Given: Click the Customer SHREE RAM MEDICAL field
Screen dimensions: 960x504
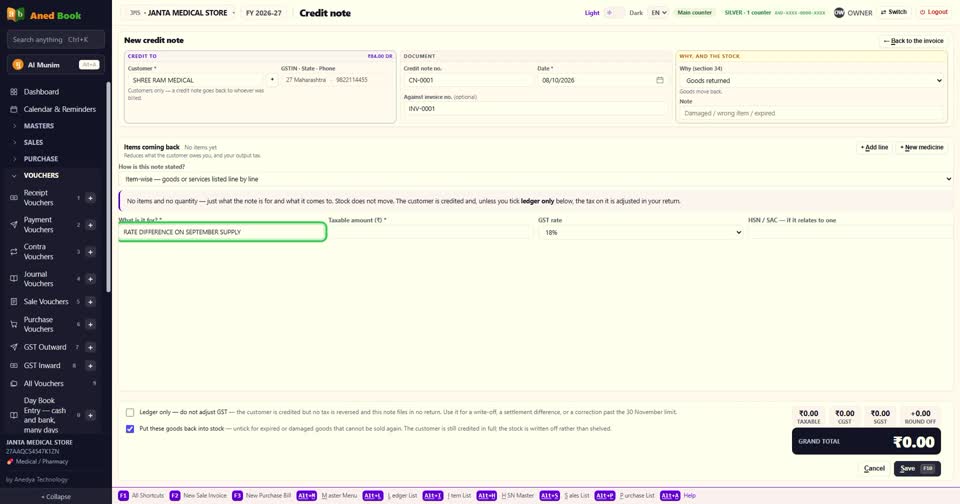Looking at the screenshot, I should point(196,80).
